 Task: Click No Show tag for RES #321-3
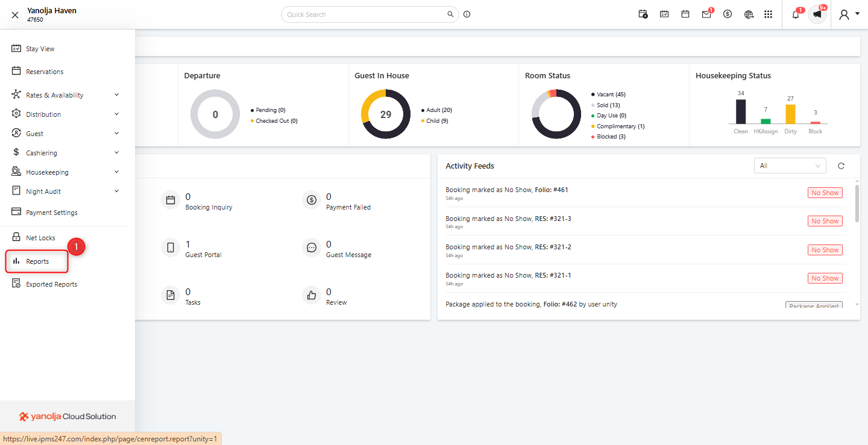point(825,221)
